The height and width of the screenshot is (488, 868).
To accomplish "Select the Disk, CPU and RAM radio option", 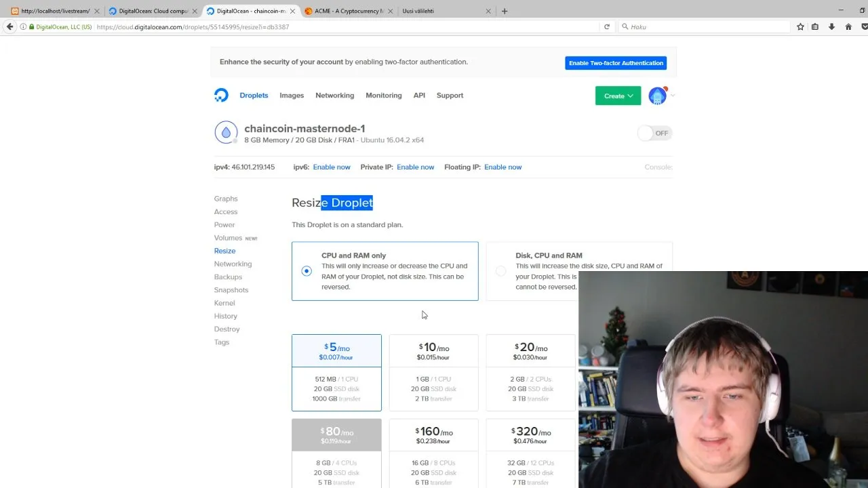I will click(x=500, y=270).
